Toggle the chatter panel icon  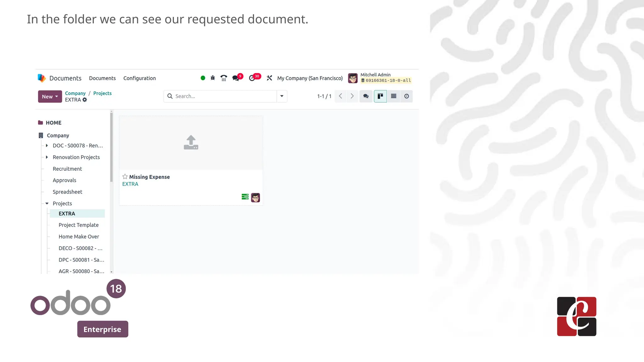click(366, 96)
